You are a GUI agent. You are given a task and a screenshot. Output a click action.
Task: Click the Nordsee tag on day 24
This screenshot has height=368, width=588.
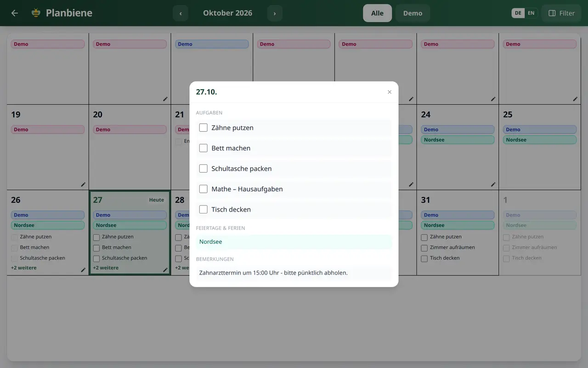point(458,140)
